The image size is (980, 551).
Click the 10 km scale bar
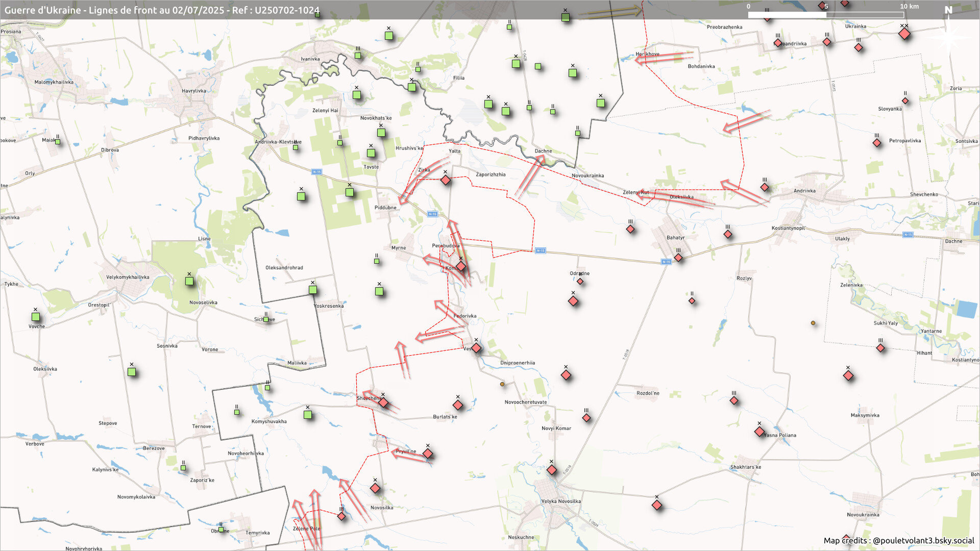click(826, 15)
